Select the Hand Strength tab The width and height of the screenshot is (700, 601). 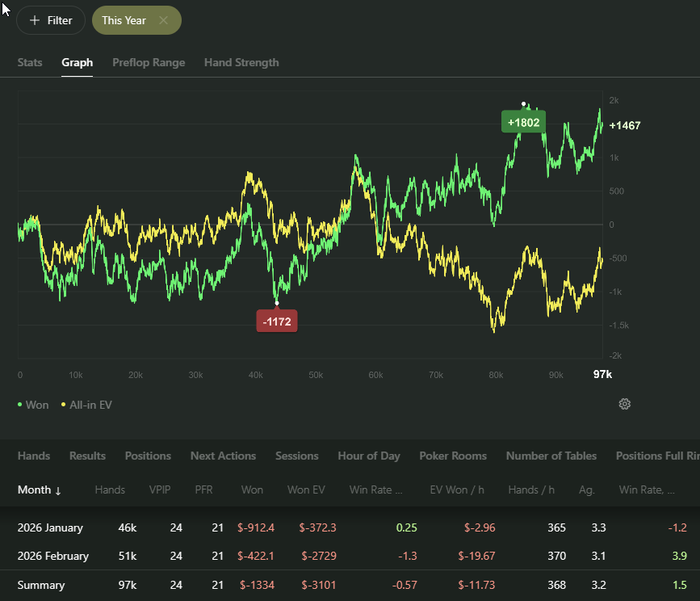(x=241, y=62)
